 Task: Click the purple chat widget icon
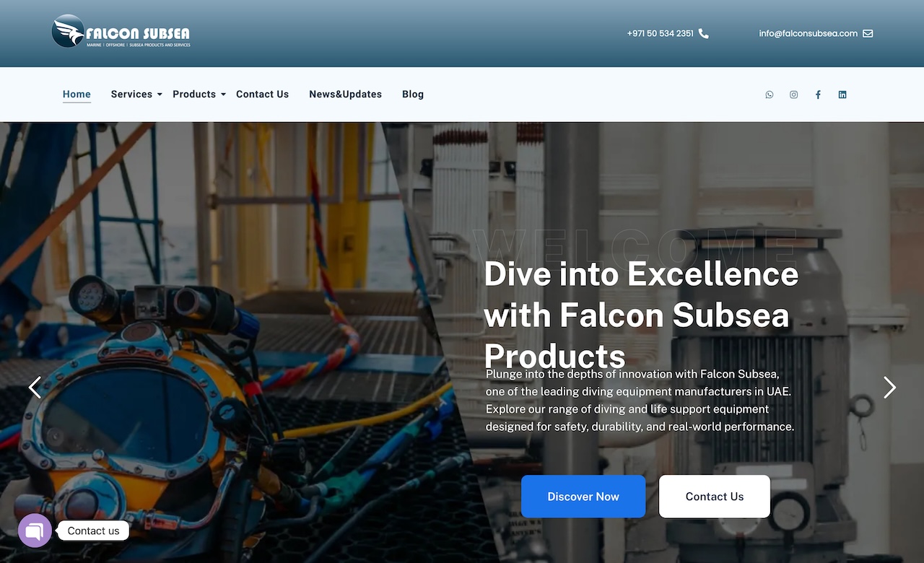click(35, 531)
